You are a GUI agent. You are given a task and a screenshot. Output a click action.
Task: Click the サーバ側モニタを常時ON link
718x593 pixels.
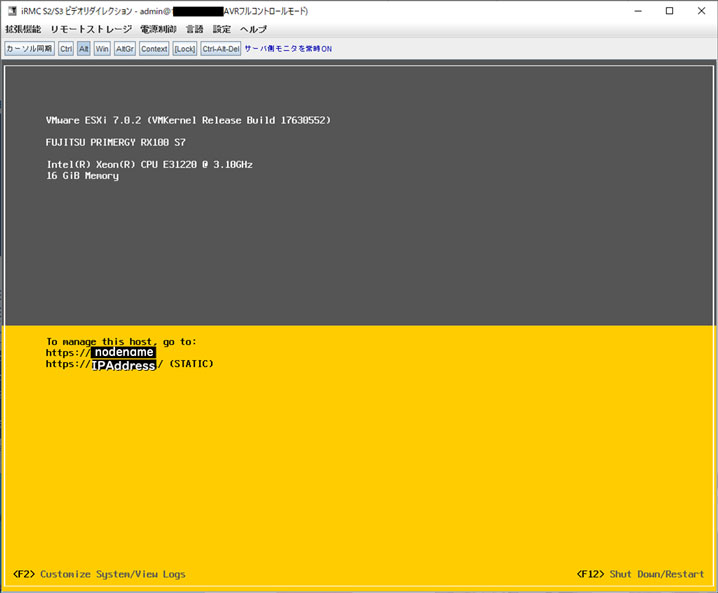pyautogui.click(x=288, y=49)
